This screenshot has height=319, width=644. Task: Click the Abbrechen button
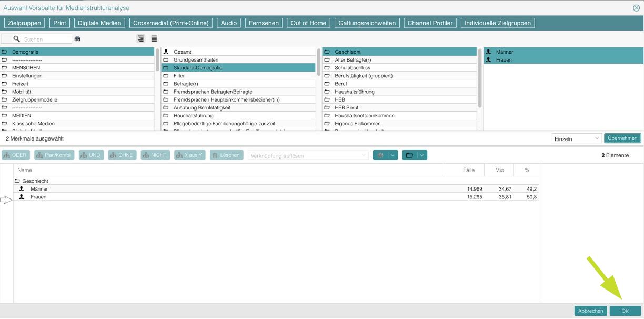[590, 311]
